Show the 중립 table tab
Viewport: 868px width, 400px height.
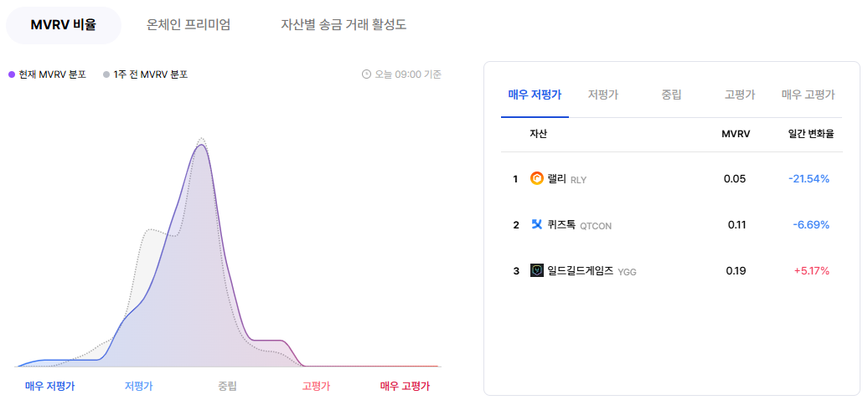[671, 95]
